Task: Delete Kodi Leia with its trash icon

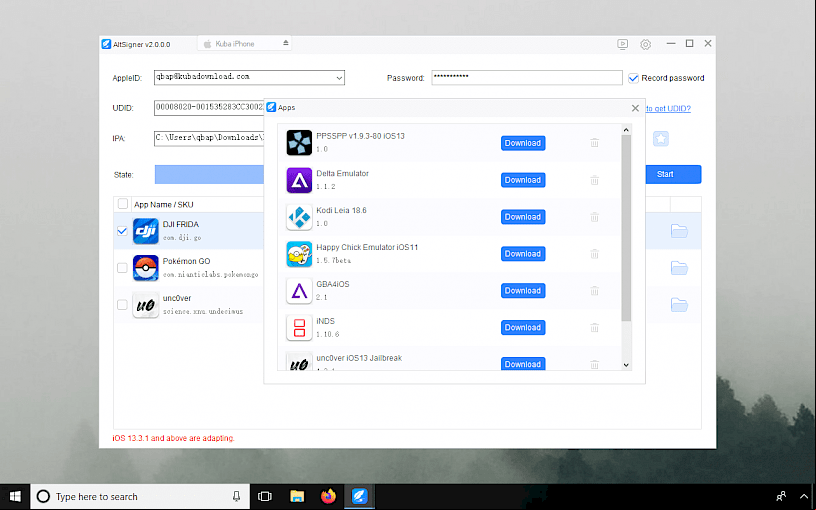Action: pyautogui.click(x=594, y=217)
